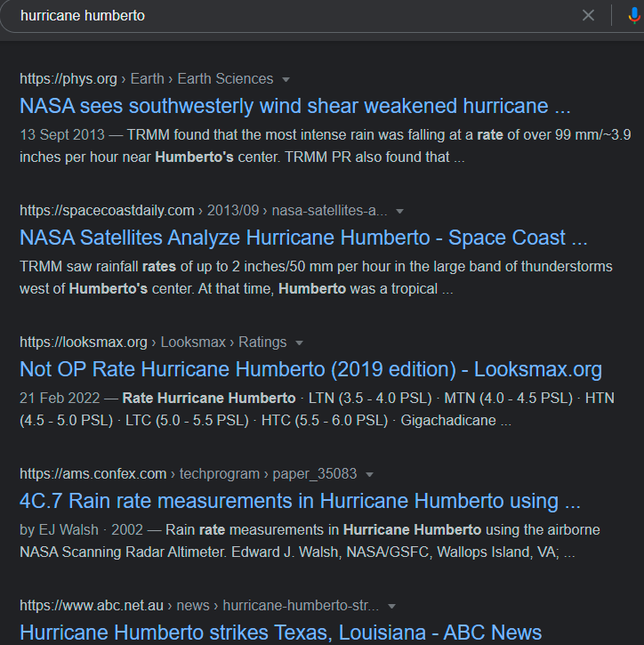Image resolution: width=644 pixels, height=645 pixels.
Task: Click the "21 Feb 2022" snippet date
Action: tap(60, 399)
